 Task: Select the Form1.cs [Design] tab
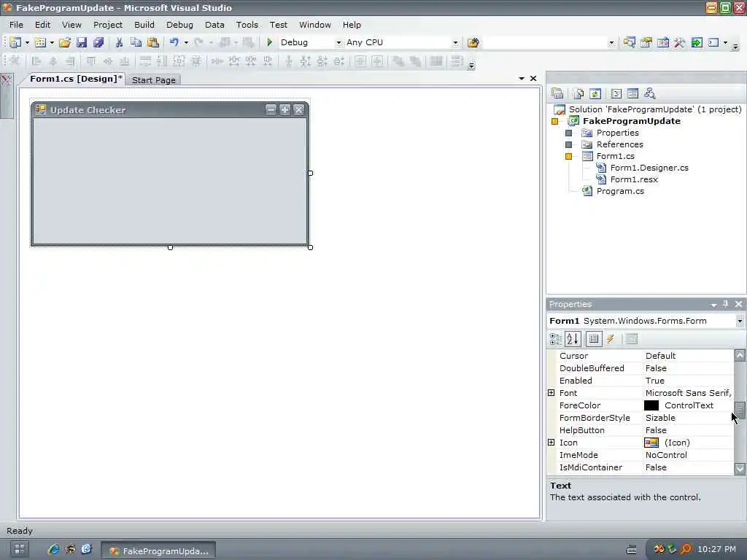76,79
